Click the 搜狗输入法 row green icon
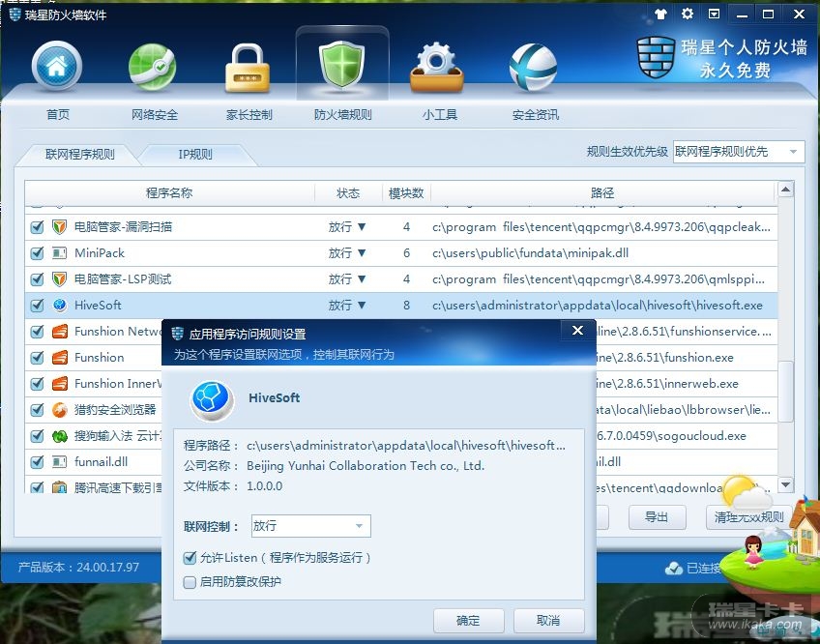Viewport: 820px width, 644px height. [x=60, y=436]
